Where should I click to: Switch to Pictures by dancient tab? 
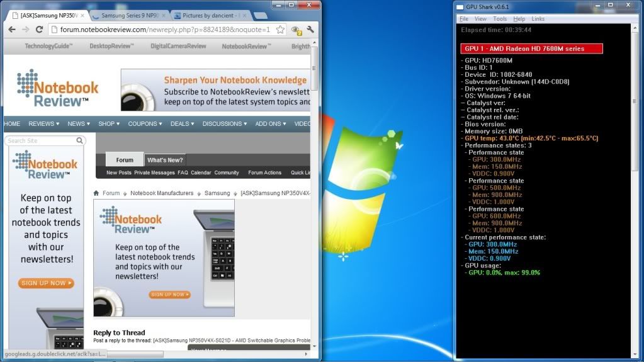[x=210, y=16]
